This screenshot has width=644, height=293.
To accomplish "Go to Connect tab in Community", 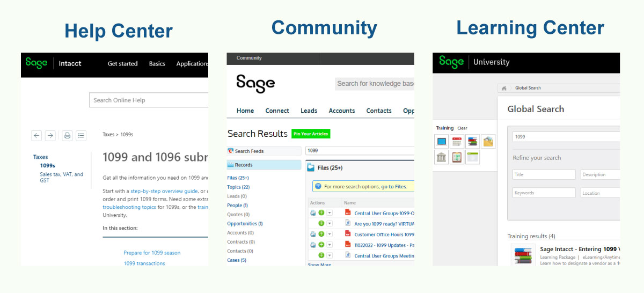I will pos(277,111).
